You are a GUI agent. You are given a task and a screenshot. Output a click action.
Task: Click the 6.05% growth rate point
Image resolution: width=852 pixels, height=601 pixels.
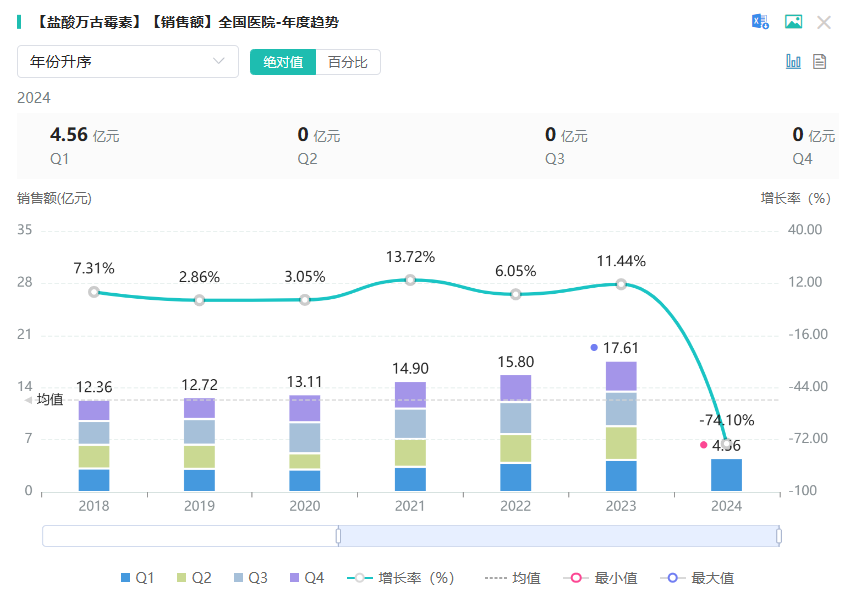click(x=516, y=294)
